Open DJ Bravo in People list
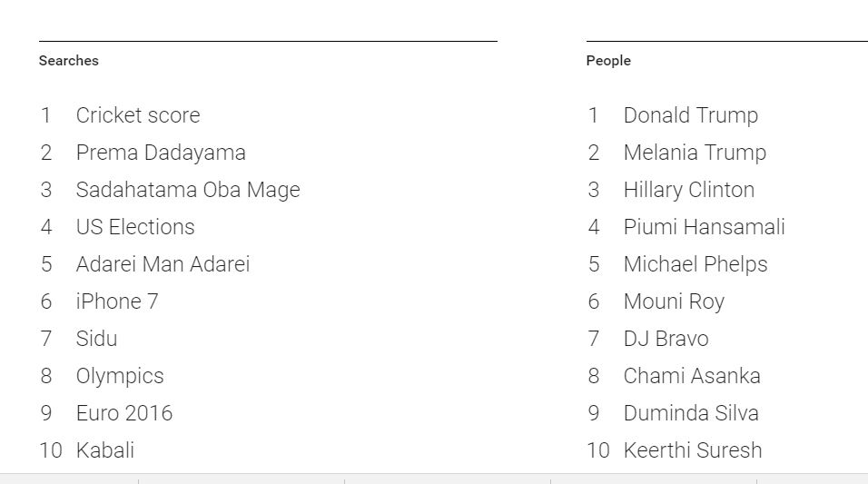The height and width of the screenshot is (484, 868). (666, 339)
